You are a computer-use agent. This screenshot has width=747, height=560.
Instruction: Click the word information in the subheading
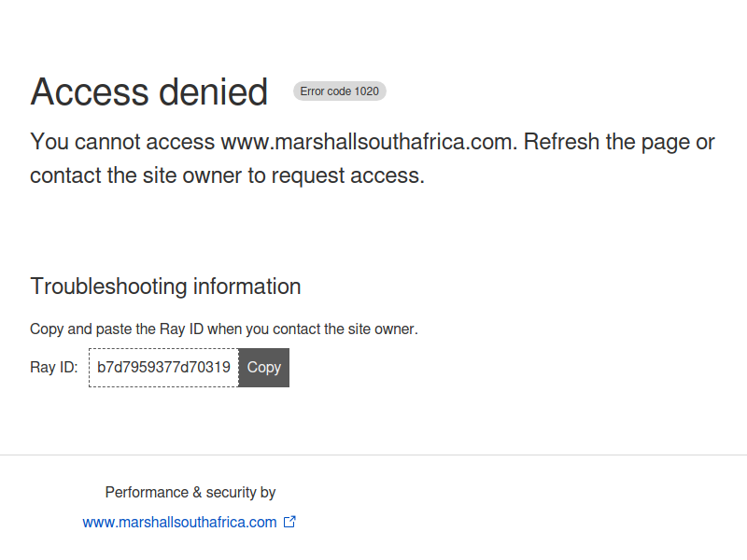point(247,287)
